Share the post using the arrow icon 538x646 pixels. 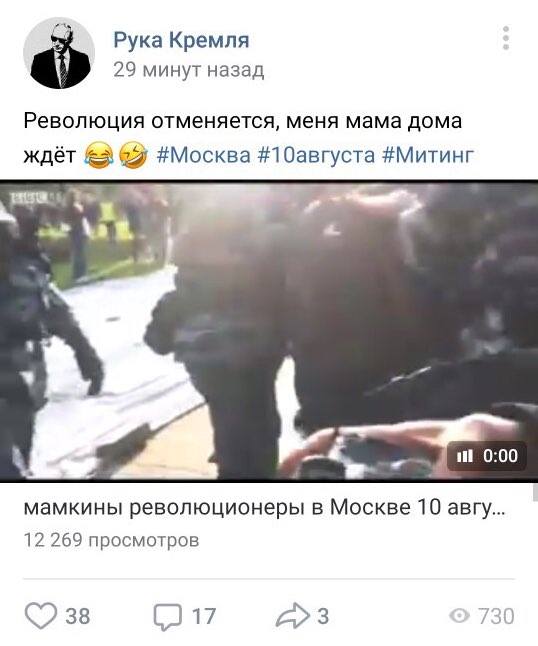pos(292,615)
